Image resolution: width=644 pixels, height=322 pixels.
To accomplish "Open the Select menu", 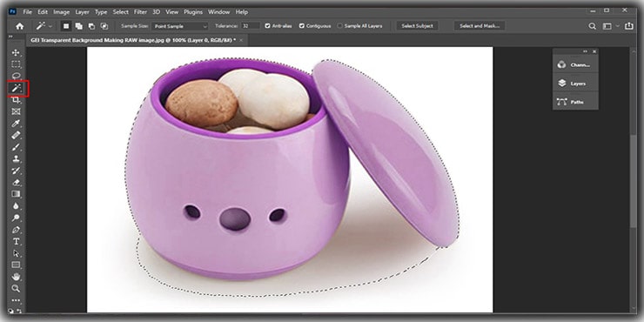I will [121, 12].
